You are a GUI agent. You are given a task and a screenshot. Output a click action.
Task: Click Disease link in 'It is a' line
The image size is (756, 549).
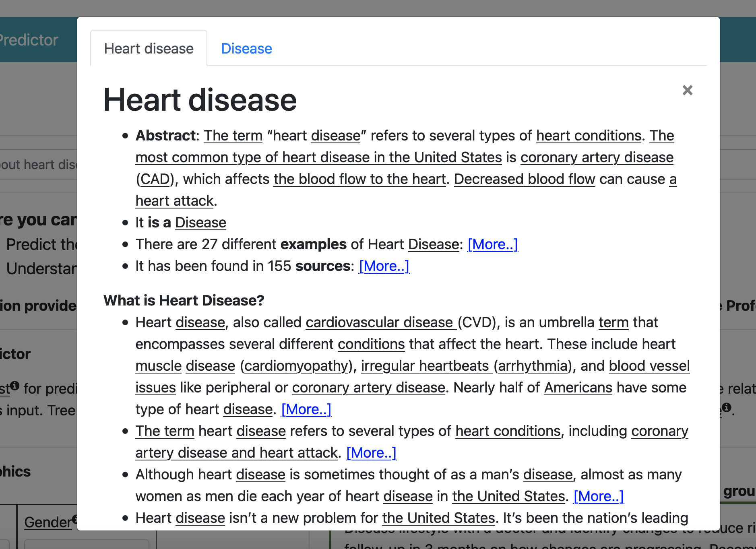click(200, 223)
